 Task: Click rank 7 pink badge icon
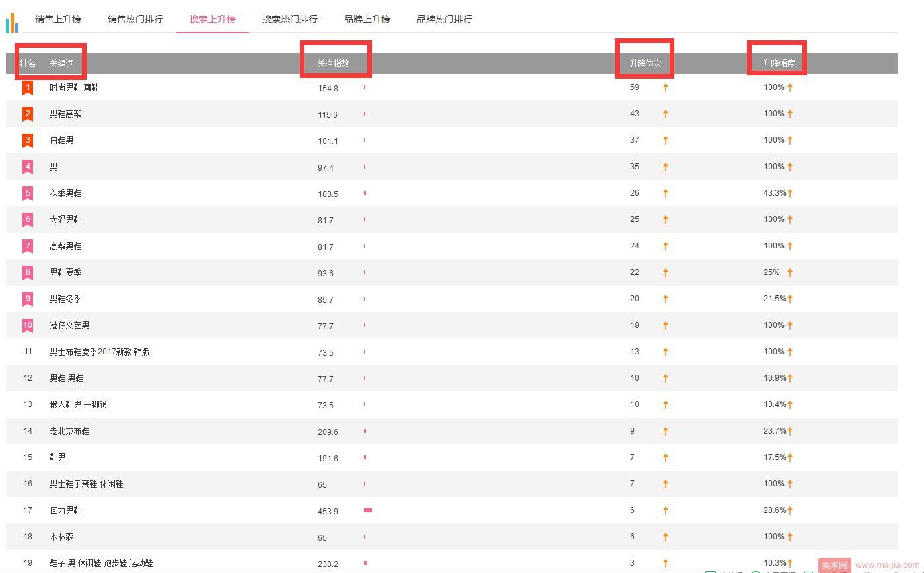pyautogui.click(x=28, y=246)
